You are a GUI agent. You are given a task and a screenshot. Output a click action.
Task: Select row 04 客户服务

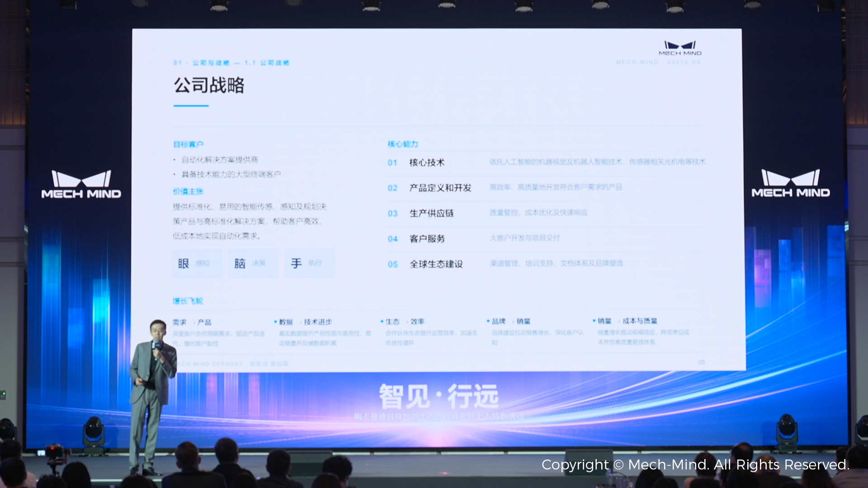(x=546, y=238)
